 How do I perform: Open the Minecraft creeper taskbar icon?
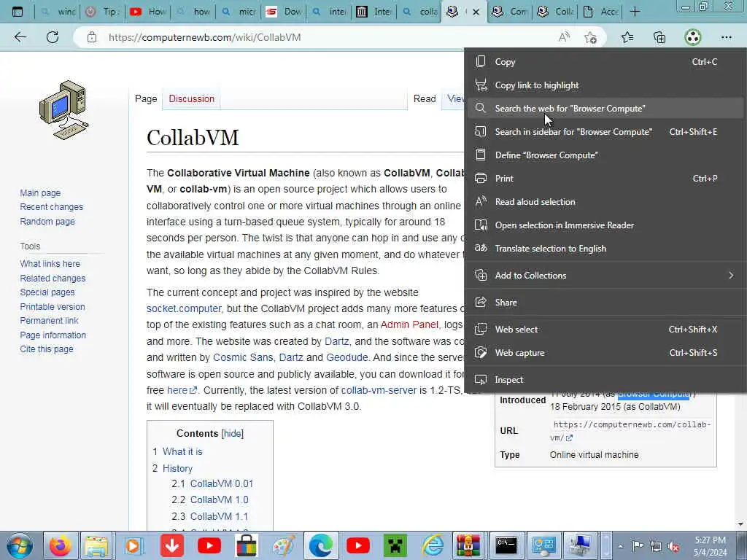pos(395,545)
